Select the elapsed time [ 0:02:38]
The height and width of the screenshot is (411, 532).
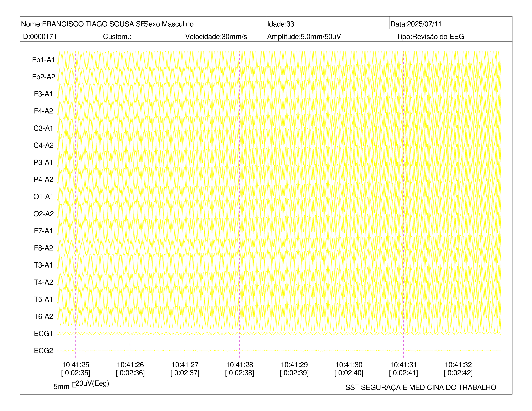[239, 373]
